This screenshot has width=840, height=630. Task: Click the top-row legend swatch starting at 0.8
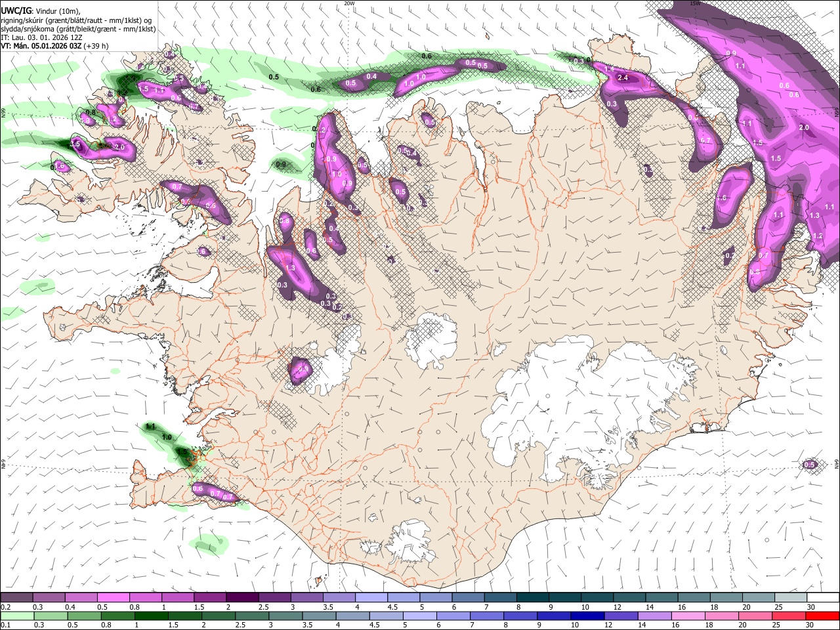tap(146, 598)
